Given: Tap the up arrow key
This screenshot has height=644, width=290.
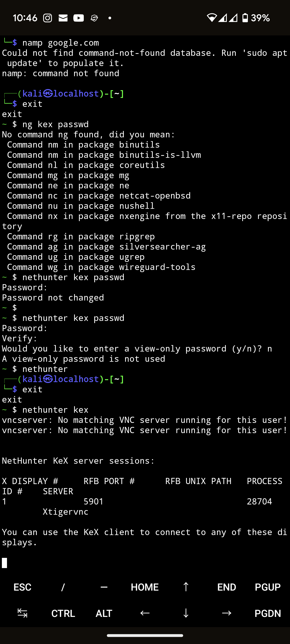Looking at the screenshot, I should (186, 587).
